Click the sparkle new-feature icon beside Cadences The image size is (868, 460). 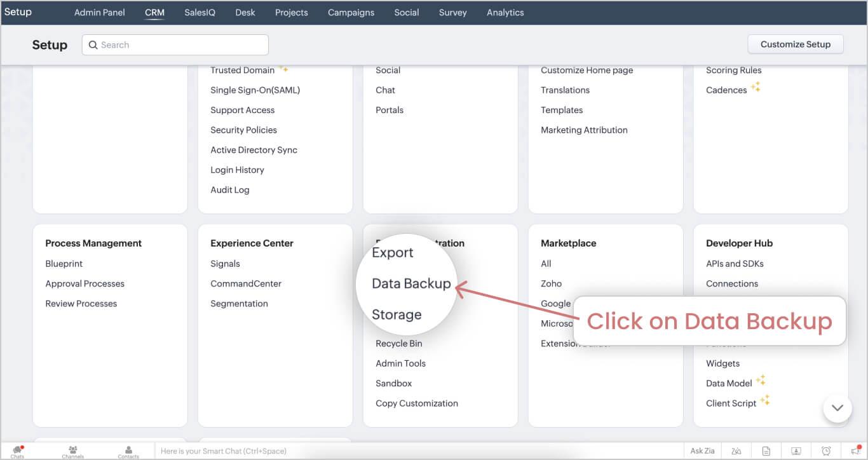pos(756,85)
